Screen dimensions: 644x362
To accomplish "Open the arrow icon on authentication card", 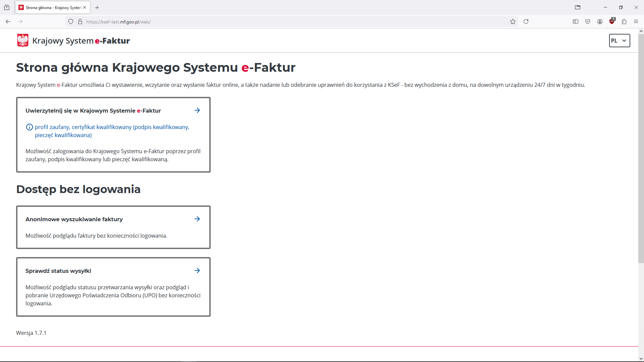I will [x=197, y=110].
